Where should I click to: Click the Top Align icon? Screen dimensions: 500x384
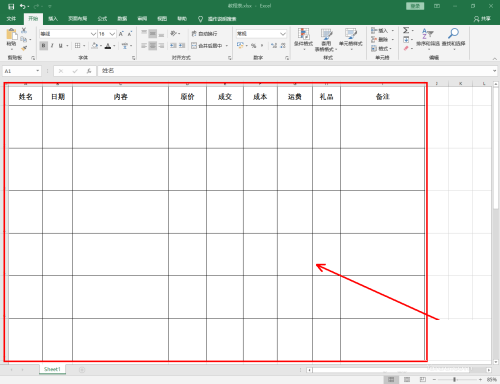[x=144, y=33]
